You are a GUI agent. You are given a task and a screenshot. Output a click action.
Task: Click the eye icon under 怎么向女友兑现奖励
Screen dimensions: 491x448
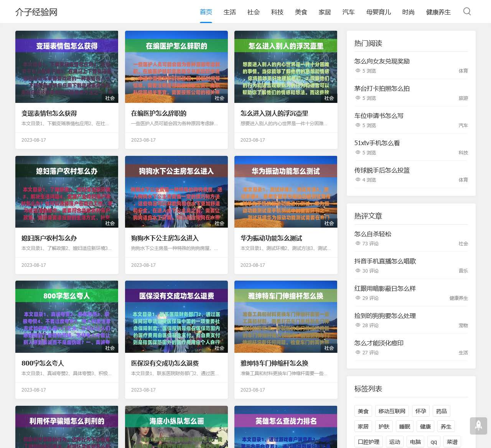pos(358,71)
